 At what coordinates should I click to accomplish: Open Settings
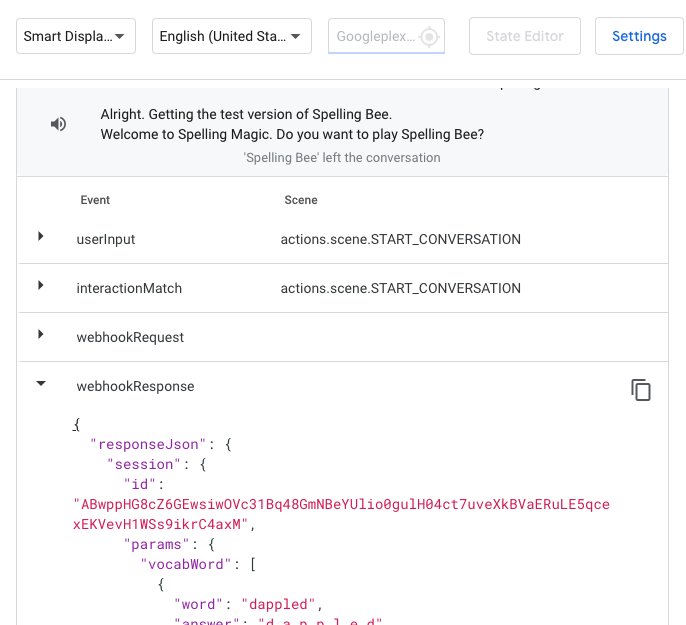638,36
